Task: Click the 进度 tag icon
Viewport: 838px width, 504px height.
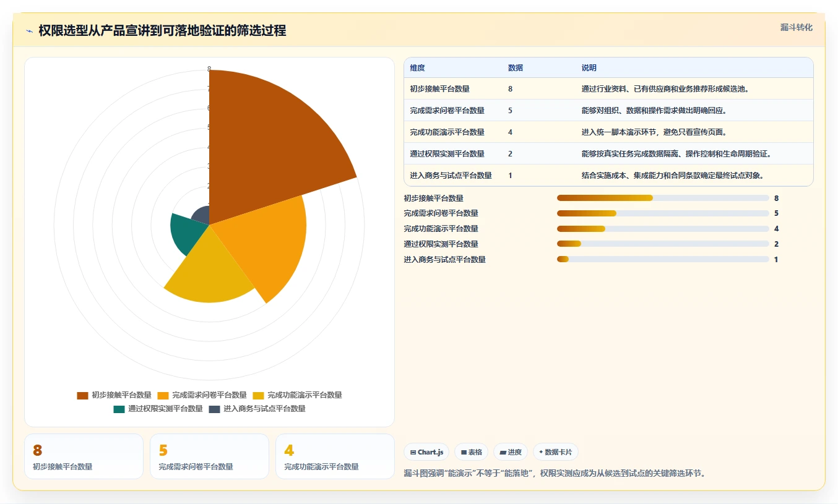Action: (x=503, y=453)
